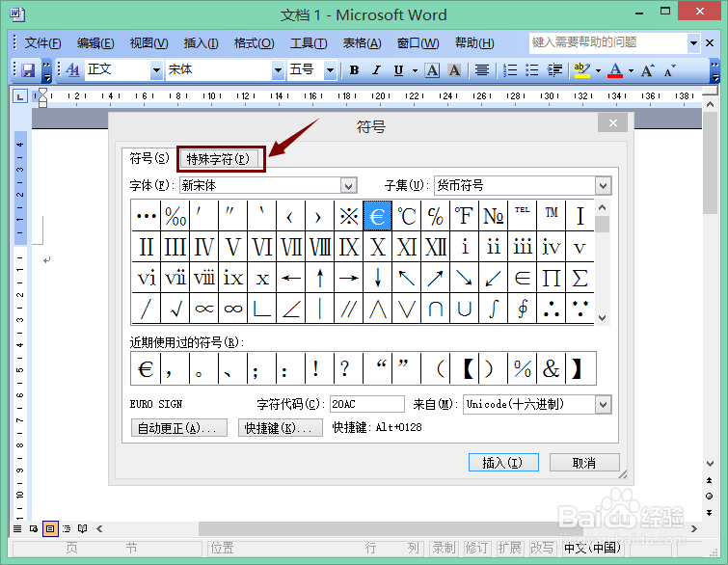
Task: Apply the red font color
Action: point(615,70)
